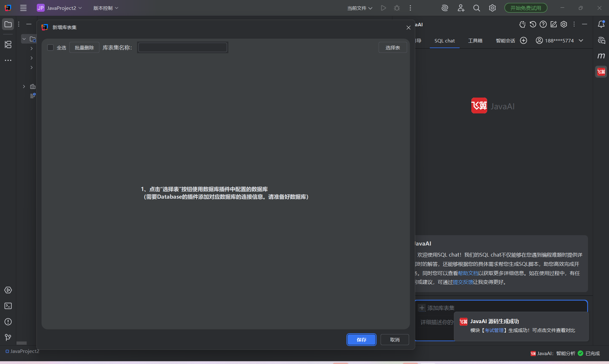This screenshot has width=609, height=364.
Task: Click the JavaAI Feisuan icon in right sidebar
Action: 601,72
